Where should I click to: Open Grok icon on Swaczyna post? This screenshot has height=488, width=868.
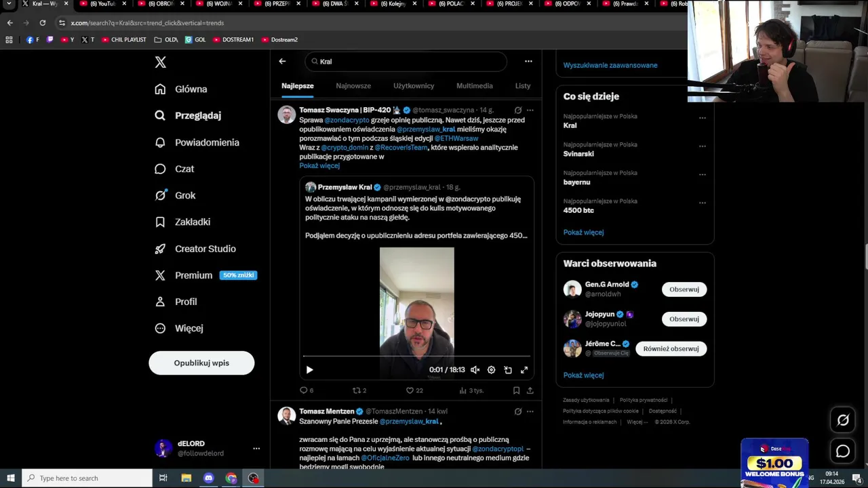(518, 110)
